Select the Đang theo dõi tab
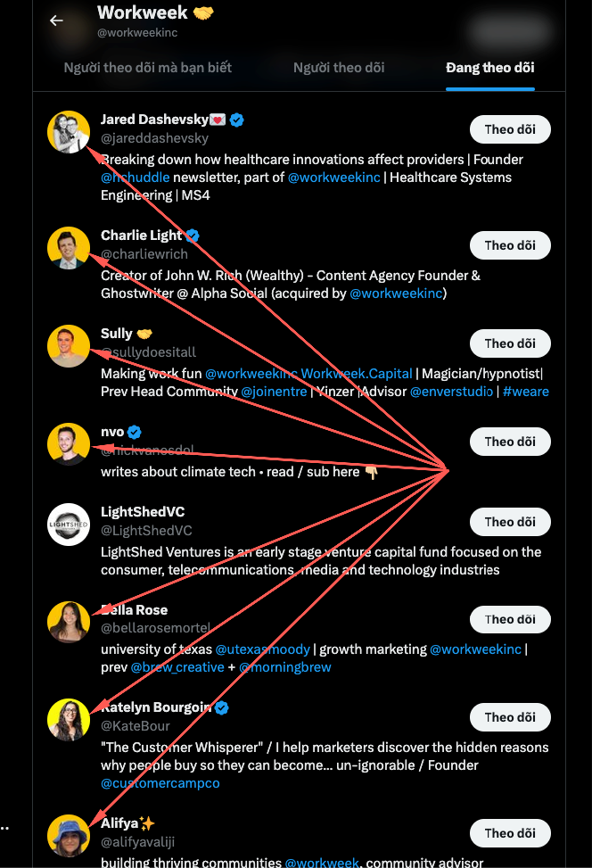 [x=490, y=68]
